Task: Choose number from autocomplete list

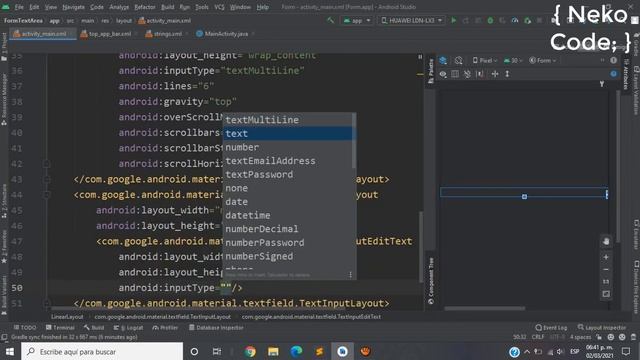Action: (287, 147)
